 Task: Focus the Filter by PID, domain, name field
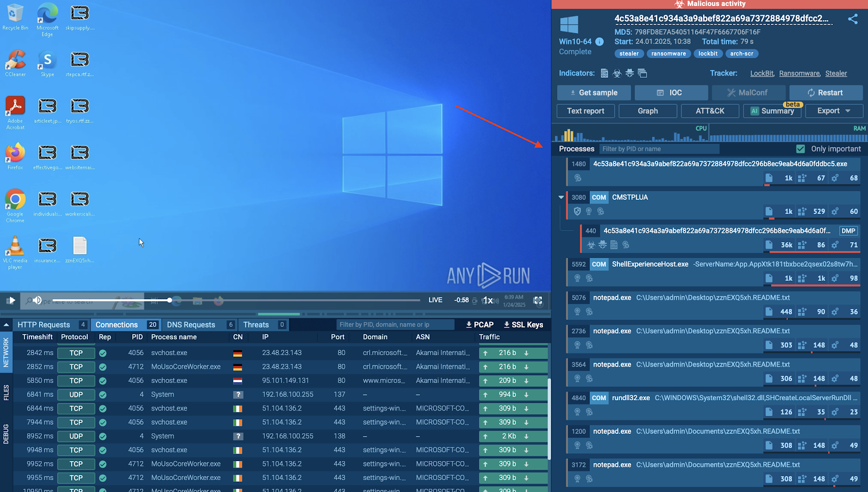coord(395,325)
